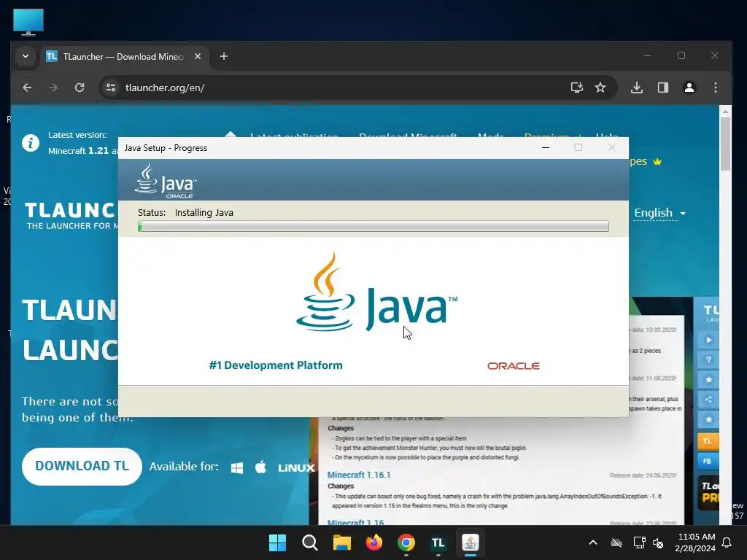This screenshot has height=560, width=747.
Task: Switch to TLauncher taskbar icon
Action: tap(438, 542)
